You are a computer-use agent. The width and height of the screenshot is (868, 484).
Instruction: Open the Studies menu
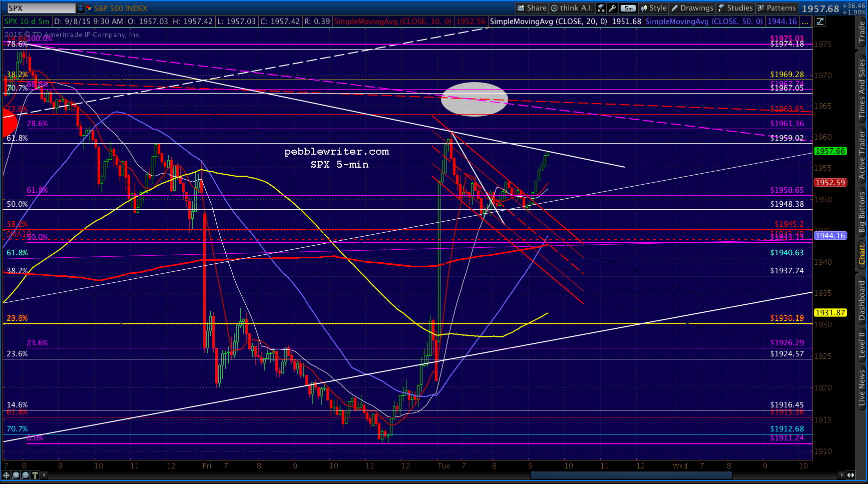coord(735,8)
